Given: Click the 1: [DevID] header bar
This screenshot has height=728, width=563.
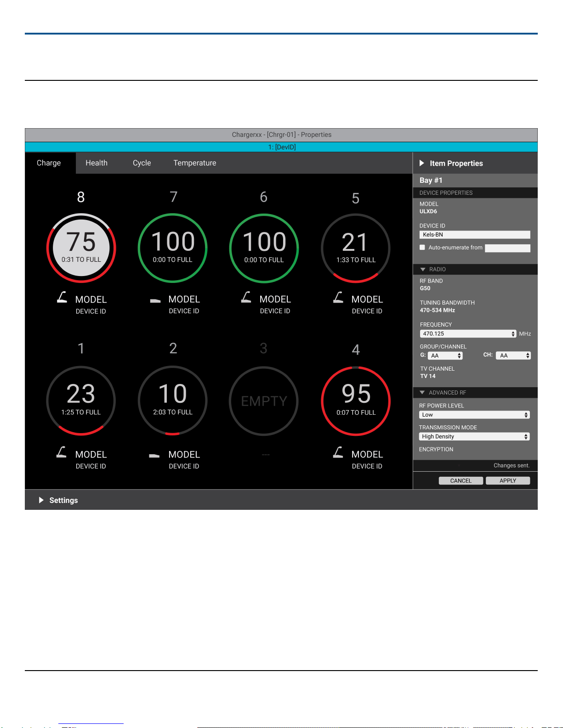Looking at the screenshot, I should pyautogui.click(x=281, y=147).
